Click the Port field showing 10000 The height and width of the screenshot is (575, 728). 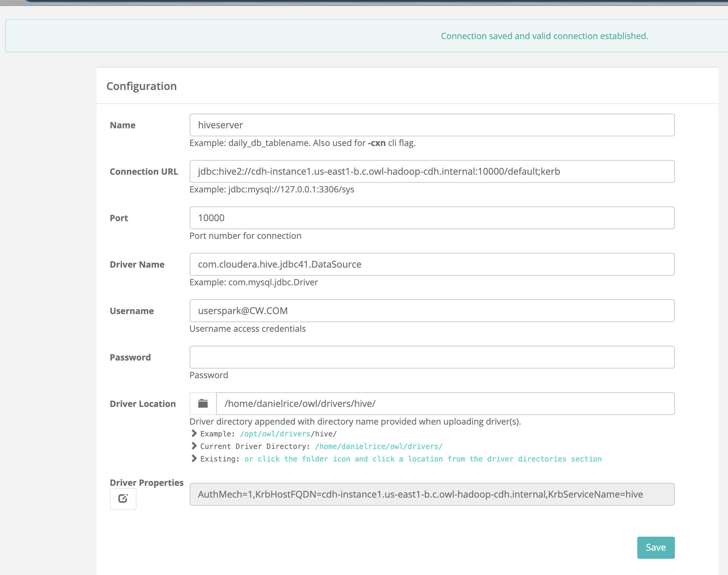click(x=431, y=218)
